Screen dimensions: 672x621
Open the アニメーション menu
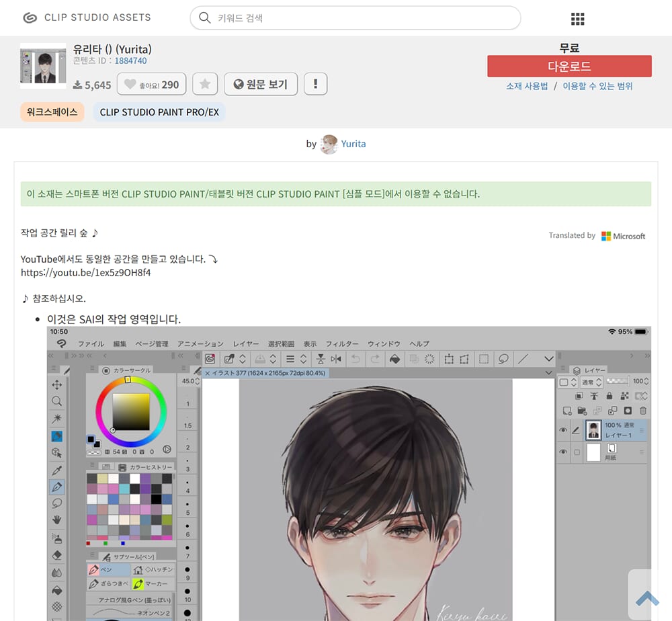click(x=200, y=343)
